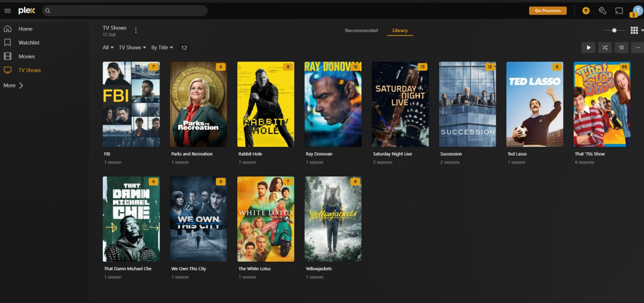Click the Play all button
The image size is (644, 303).
point(589,48)
